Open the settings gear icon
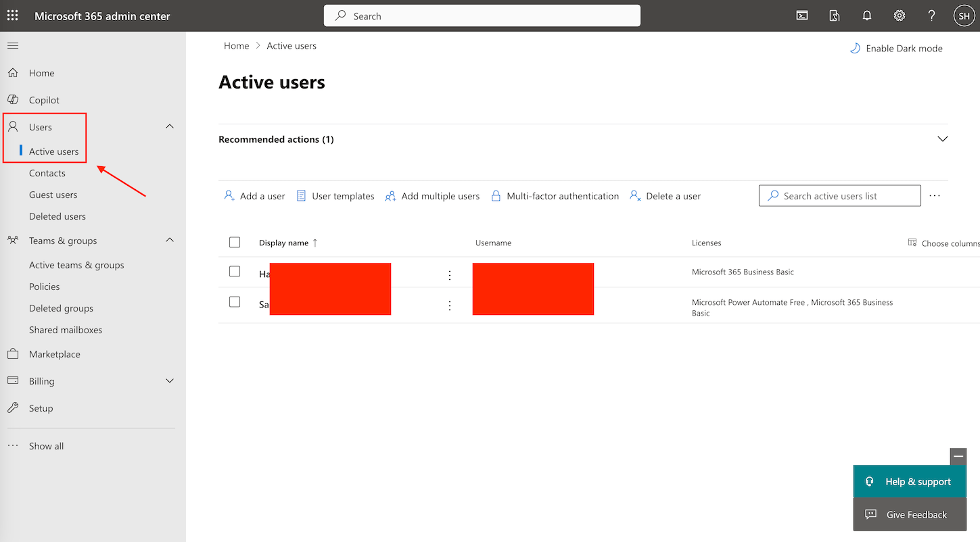Image resolution: width=980 pixels, height=542 pixels. point(900,16)
